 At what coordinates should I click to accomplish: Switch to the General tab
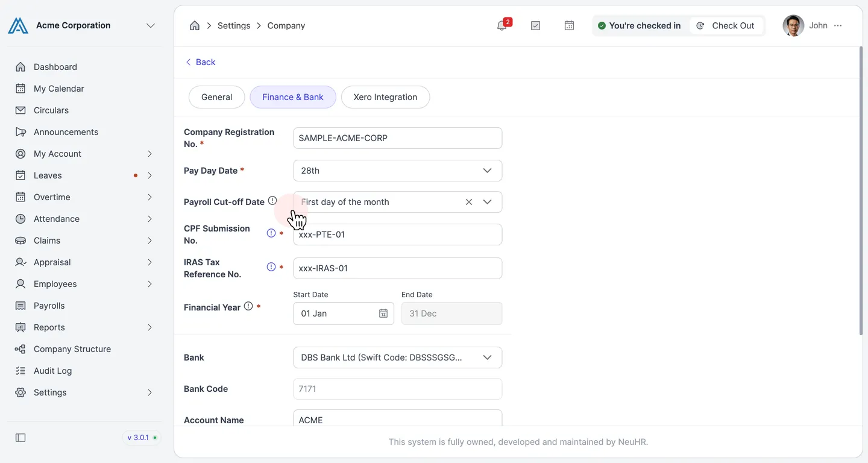click(216, 97)
